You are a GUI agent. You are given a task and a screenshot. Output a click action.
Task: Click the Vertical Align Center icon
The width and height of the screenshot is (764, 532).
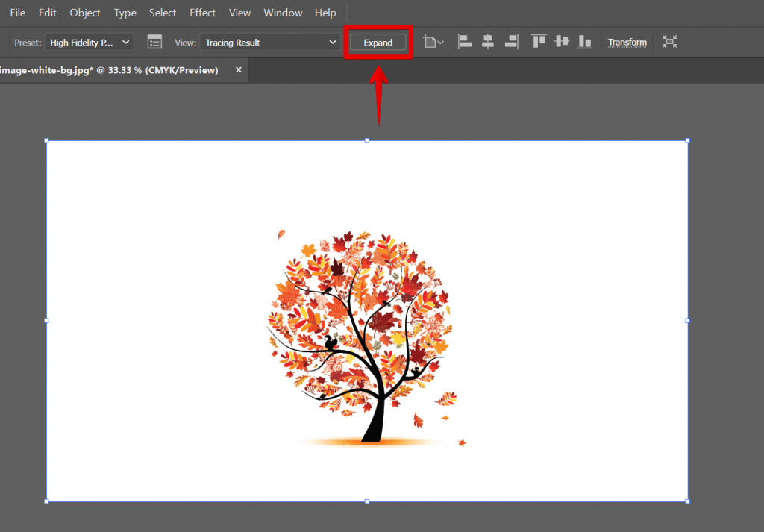(x=561, y=42)
